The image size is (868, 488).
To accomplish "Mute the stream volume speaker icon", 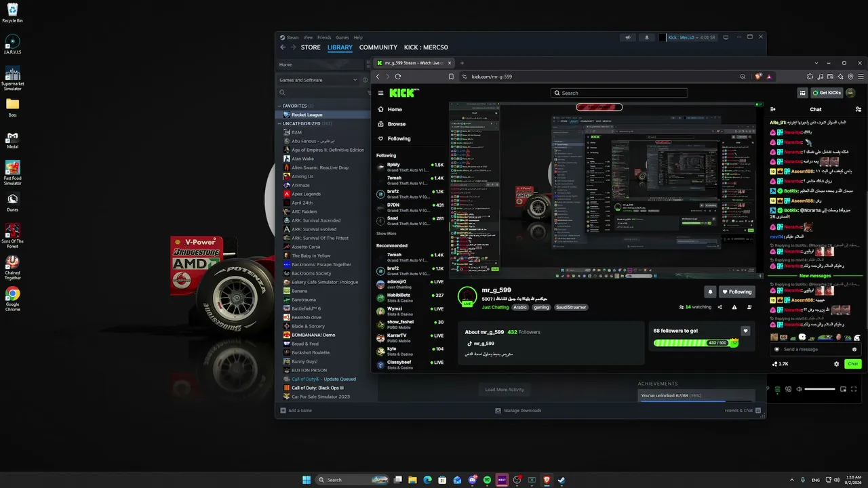I will (800, 389).
